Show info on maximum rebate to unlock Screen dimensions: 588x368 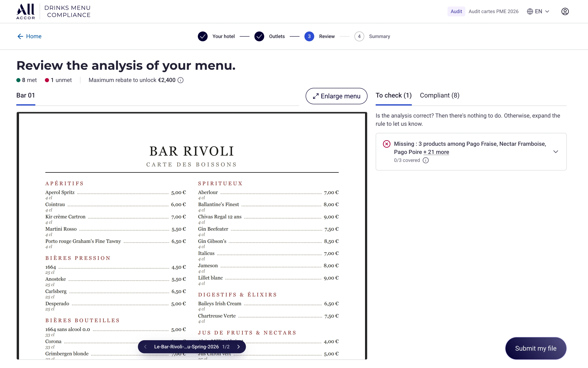tap(180, 80)
